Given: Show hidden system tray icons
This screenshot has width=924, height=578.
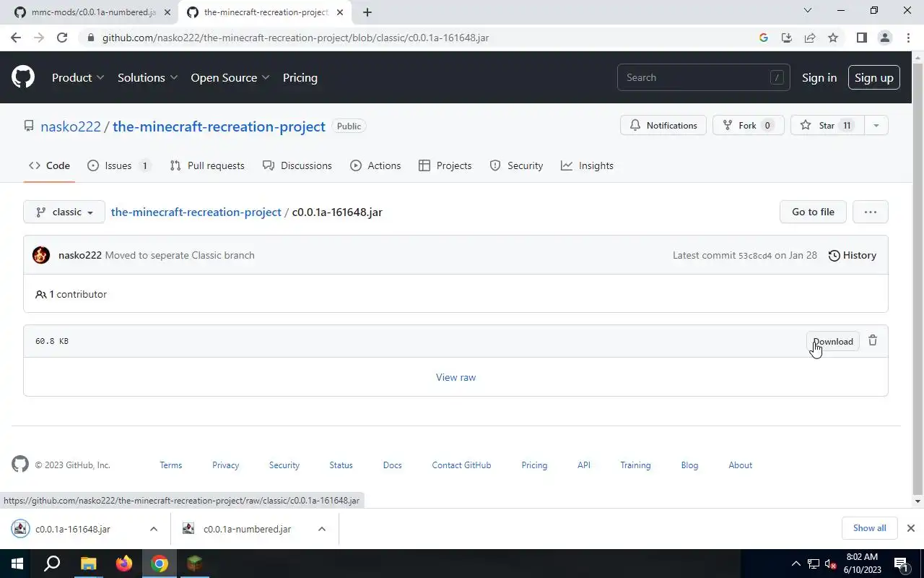Looking at the screenshot, I should pos(796,564).
